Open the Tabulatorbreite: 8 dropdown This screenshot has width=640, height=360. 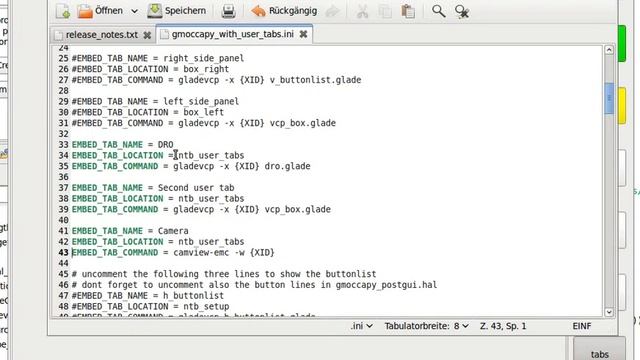pos(426,326)
